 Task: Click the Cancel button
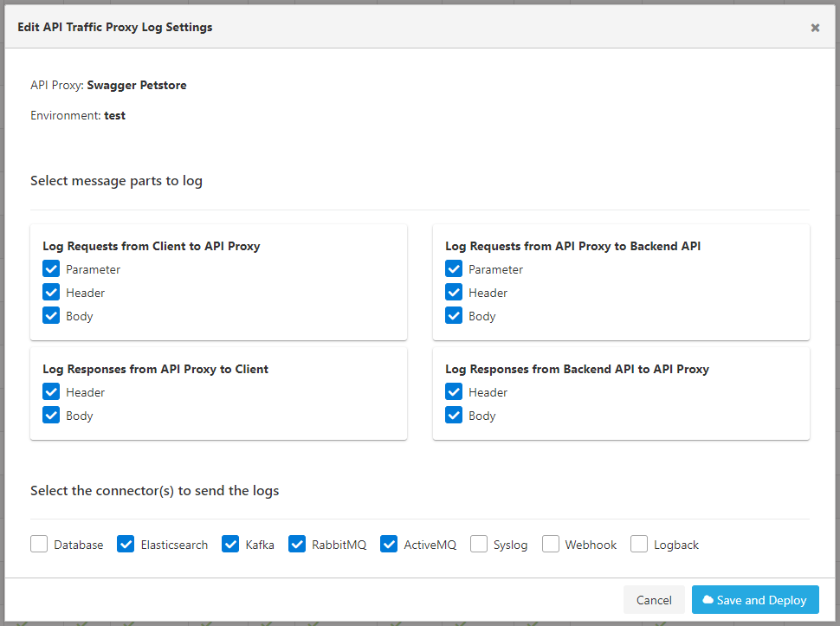[654, 599]
